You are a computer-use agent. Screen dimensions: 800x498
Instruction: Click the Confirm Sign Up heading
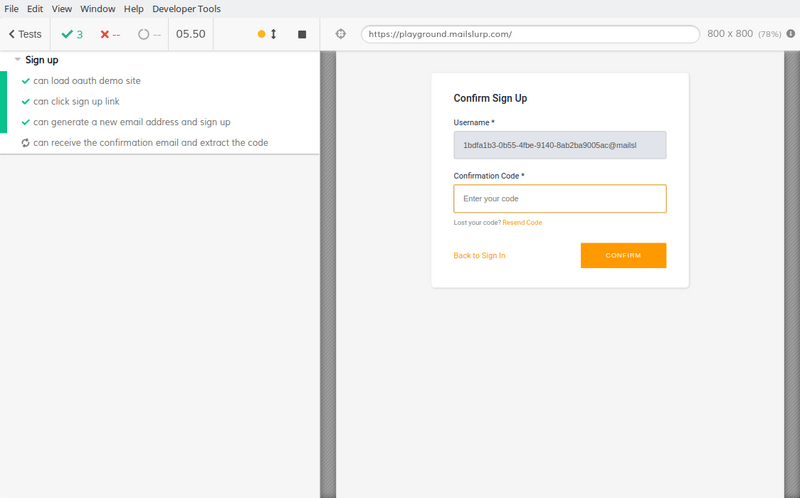(490, 98)
